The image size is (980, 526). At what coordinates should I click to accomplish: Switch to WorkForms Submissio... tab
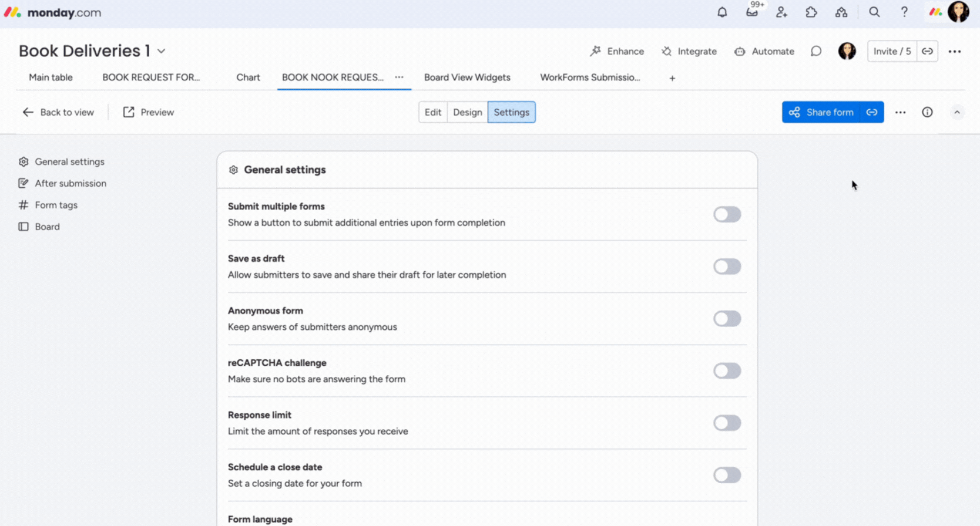[590, 77]
